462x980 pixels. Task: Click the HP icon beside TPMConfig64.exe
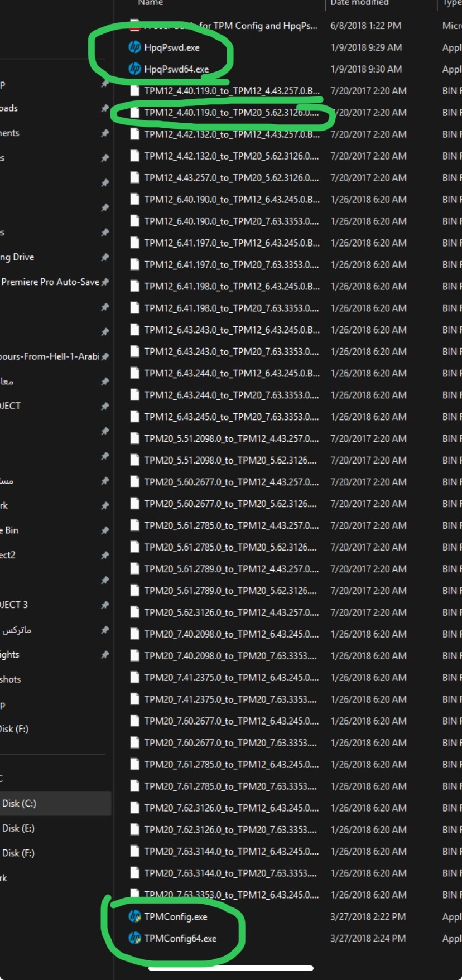coord(134,938)
